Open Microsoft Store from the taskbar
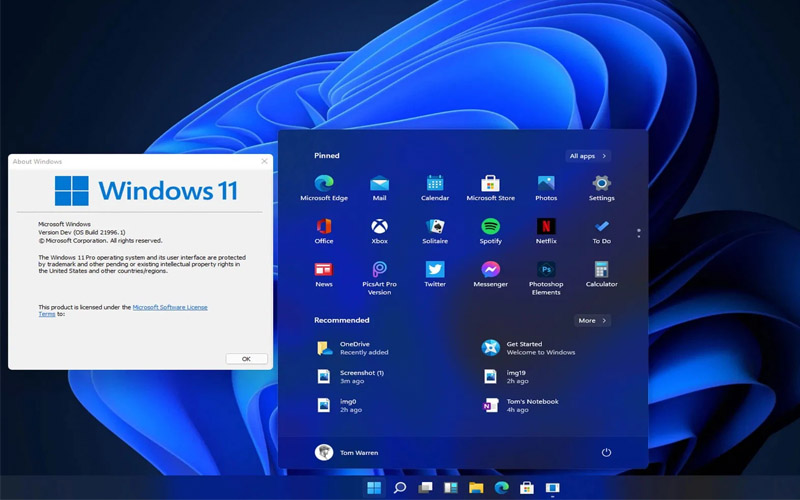This screenshot has width=800, height=500. pos(527,488)
